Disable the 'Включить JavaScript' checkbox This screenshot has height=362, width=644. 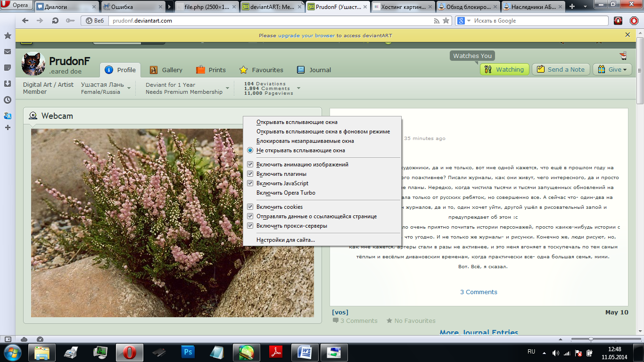[x=250, y=183]
